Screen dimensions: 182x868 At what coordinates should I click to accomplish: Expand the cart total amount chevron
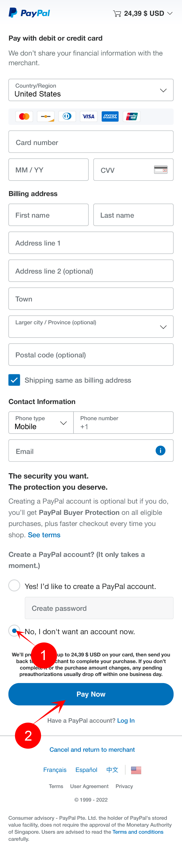[x=170, y=14]
